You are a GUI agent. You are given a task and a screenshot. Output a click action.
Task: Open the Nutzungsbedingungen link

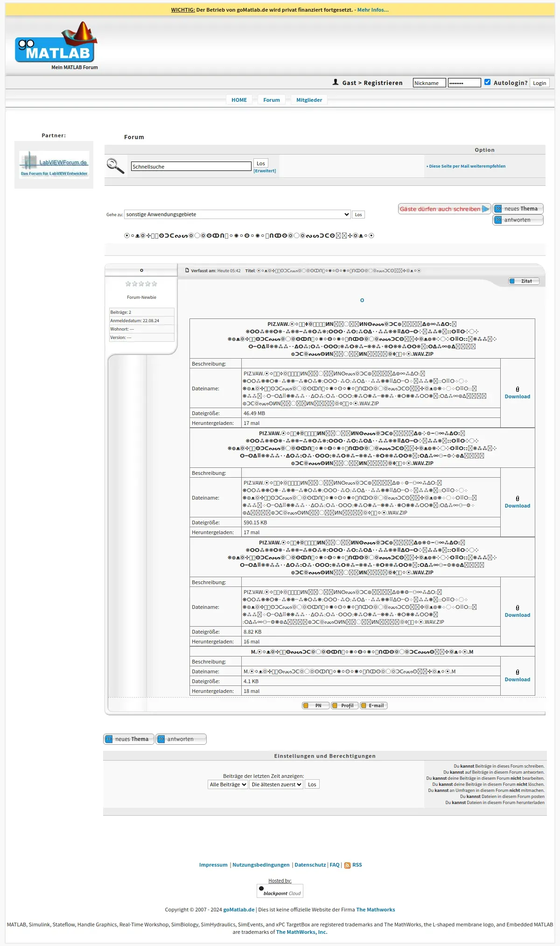click(x=261, y=865)
